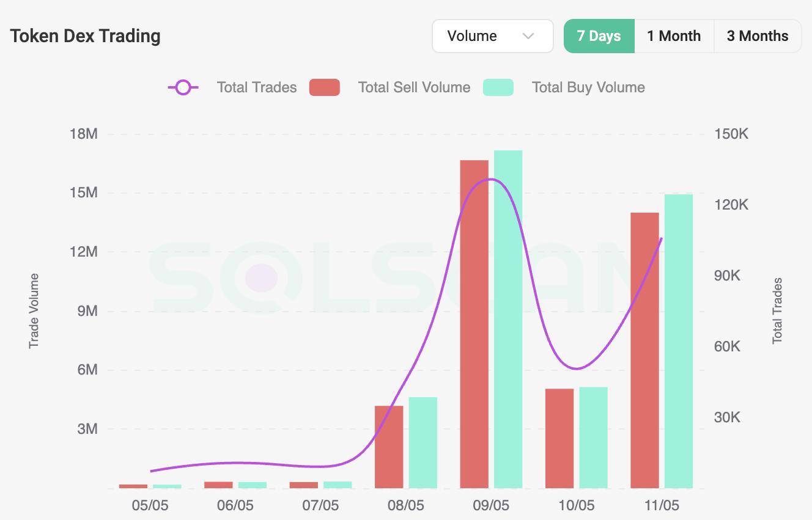Image resolution: width=812 pixels, height=520 pixels.
Task: Select the 7 Days tab
Action: point(599,35)
